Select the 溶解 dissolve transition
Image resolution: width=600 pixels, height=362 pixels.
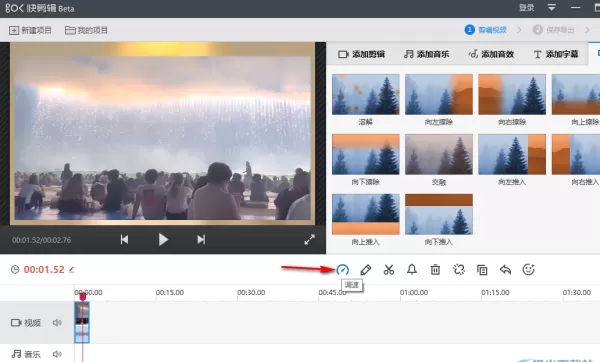pyautogui.click(x=365, y=94)
